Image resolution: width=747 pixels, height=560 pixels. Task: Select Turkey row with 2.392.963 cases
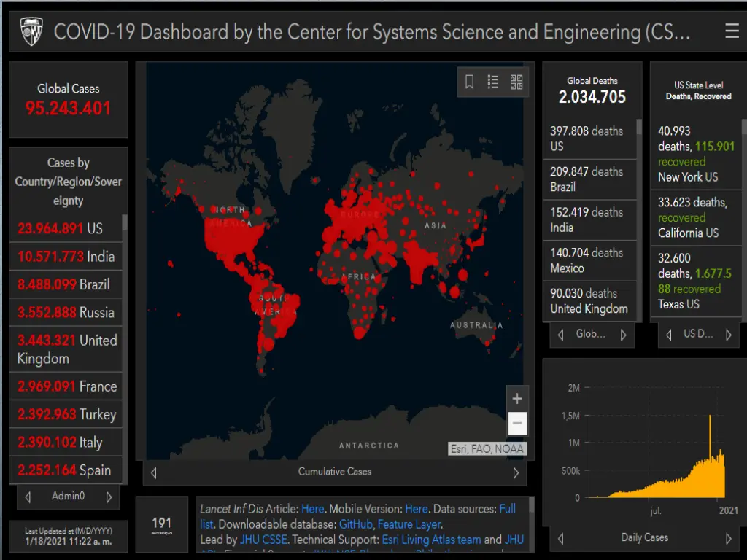click(66, 414)
